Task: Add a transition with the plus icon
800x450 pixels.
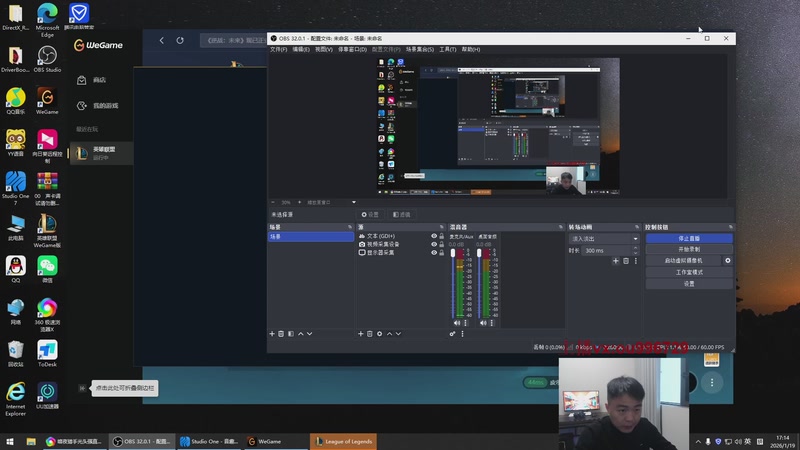Action: pyautogui.click(x=616, y=261)
